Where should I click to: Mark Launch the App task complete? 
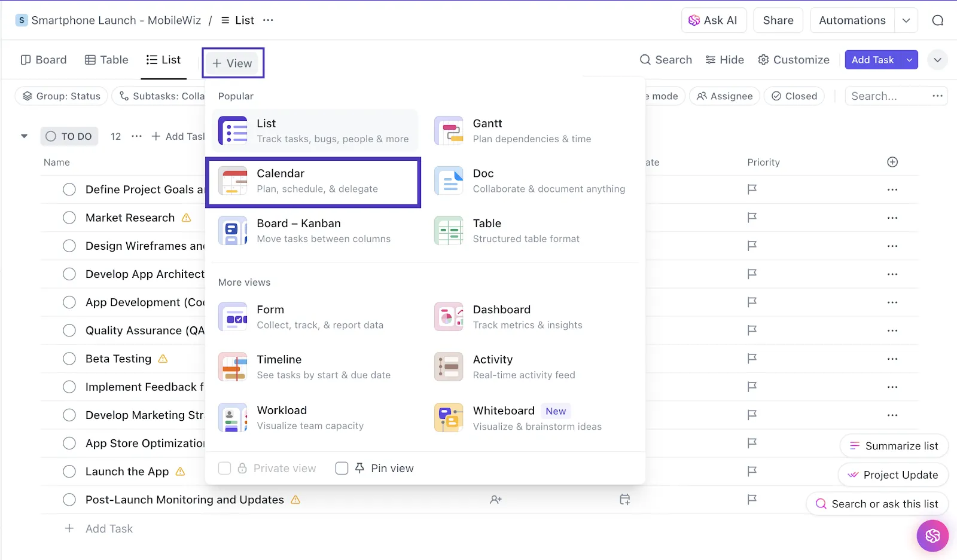(x=69, y=472)
